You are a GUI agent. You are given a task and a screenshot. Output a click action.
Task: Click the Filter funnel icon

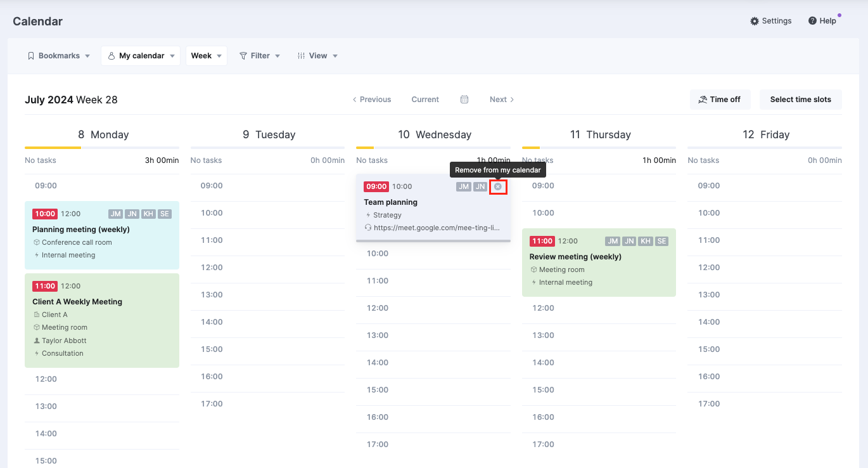tap(243, 56)
